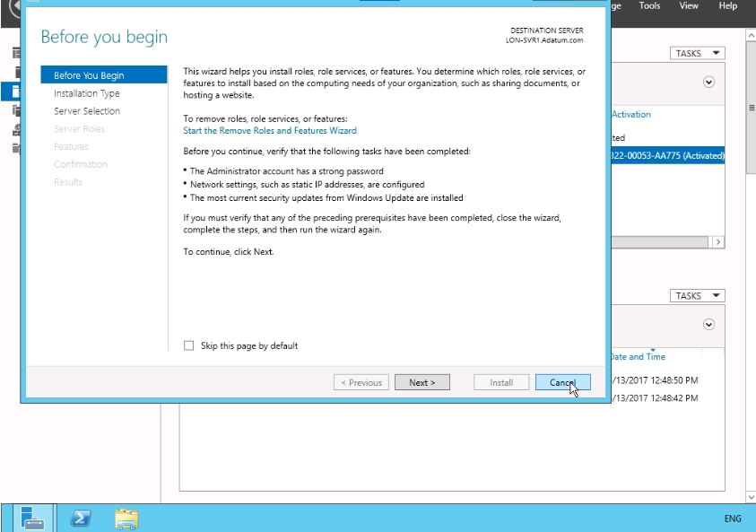Click the ENG language indicator
The image size is (756, 532).
tap(732, 519)
